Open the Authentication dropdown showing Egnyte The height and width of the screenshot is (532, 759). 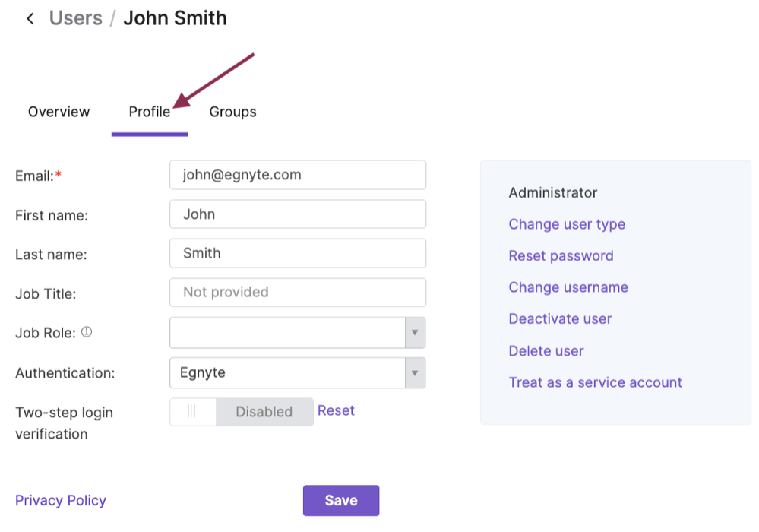coord(414,372)
